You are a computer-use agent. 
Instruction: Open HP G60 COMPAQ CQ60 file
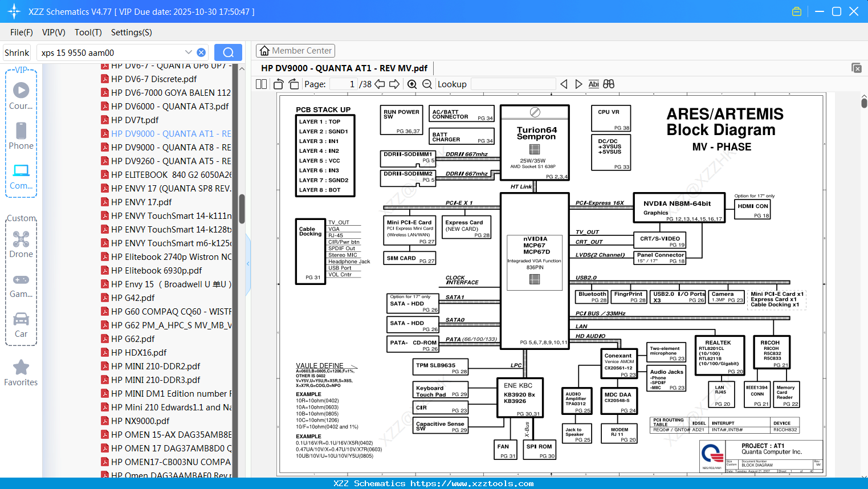(171, 312)
